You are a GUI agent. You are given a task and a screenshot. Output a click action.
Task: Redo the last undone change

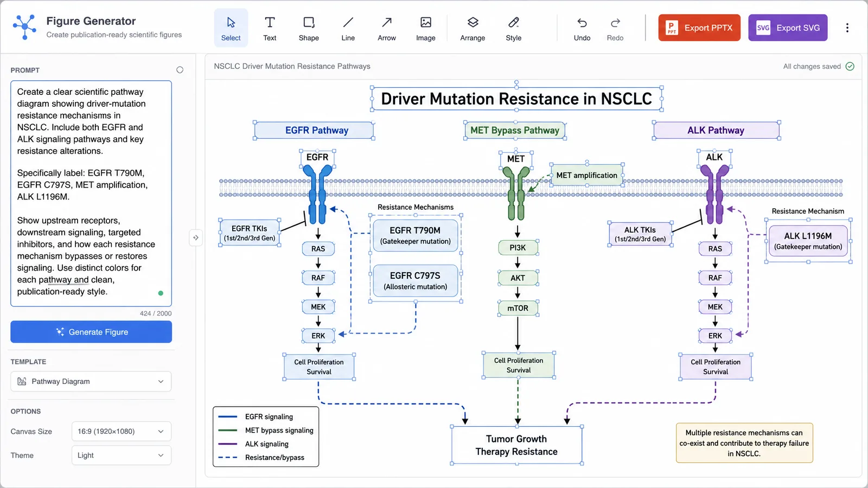[x=615, y=28]
